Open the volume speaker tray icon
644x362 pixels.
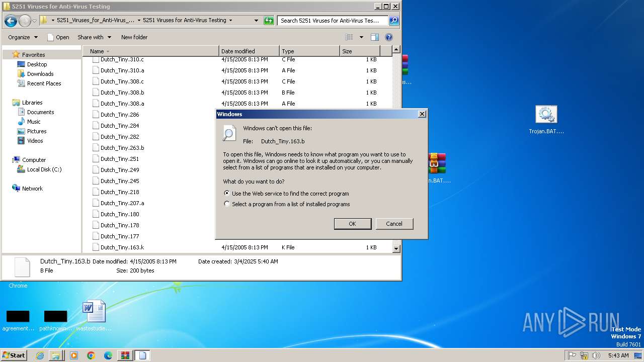click(596, 355)
